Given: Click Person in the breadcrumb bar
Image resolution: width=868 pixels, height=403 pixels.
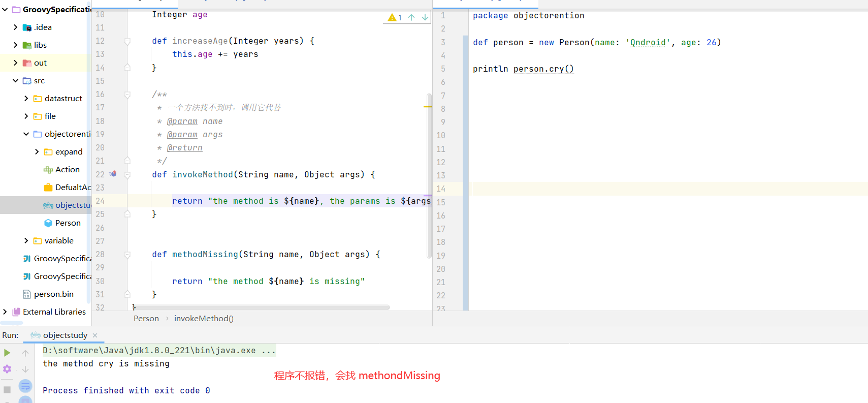Looking at the screenshot, I should [146, 319].
